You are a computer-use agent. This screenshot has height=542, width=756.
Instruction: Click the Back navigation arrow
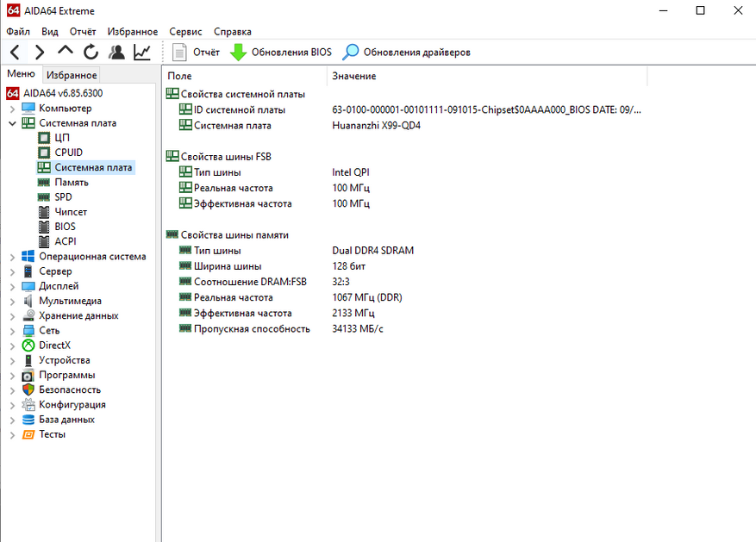16,53
